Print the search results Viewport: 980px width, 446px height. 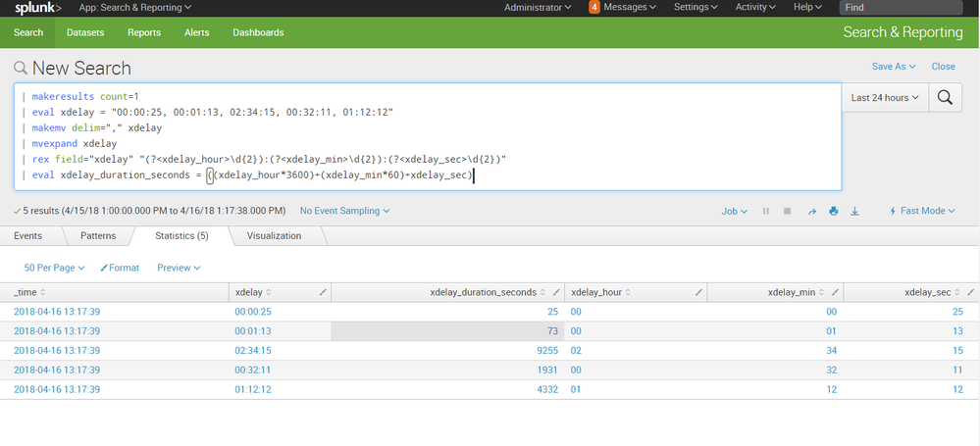point(833,211)
